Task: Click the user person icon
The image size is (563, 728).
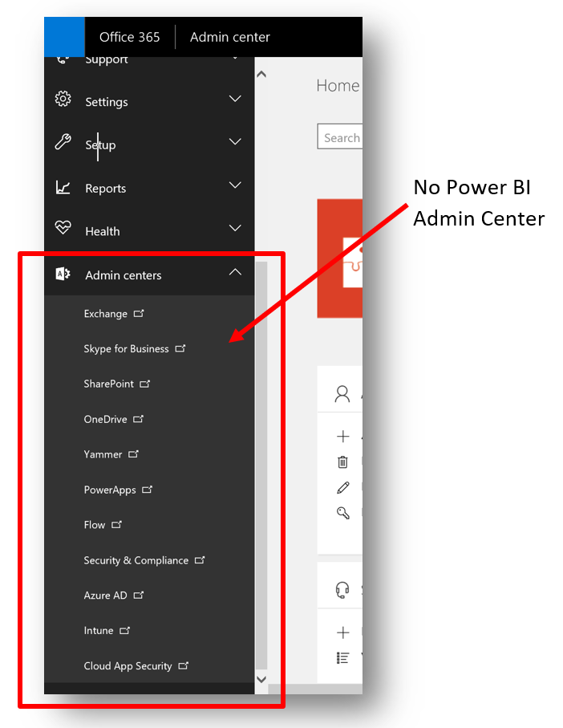Action: coord(342,393)
